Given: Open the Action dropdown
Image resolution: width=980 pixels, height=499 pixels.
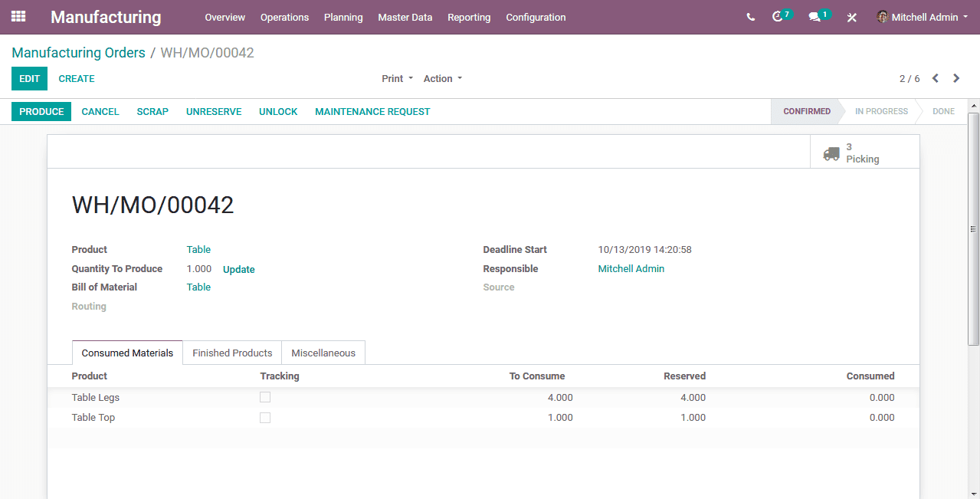Looking at the screenshot, I should [x=443, y=78].
